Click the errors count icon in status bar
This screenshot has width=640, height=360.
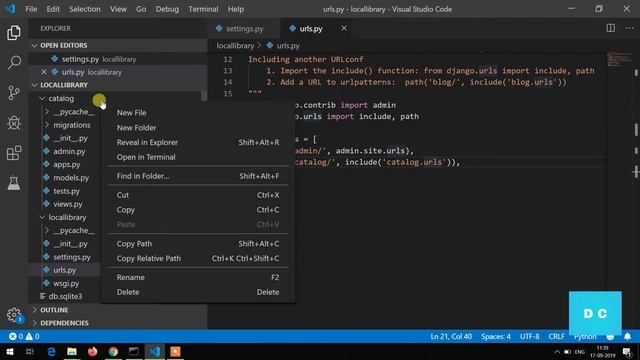(x=13, y=336)
